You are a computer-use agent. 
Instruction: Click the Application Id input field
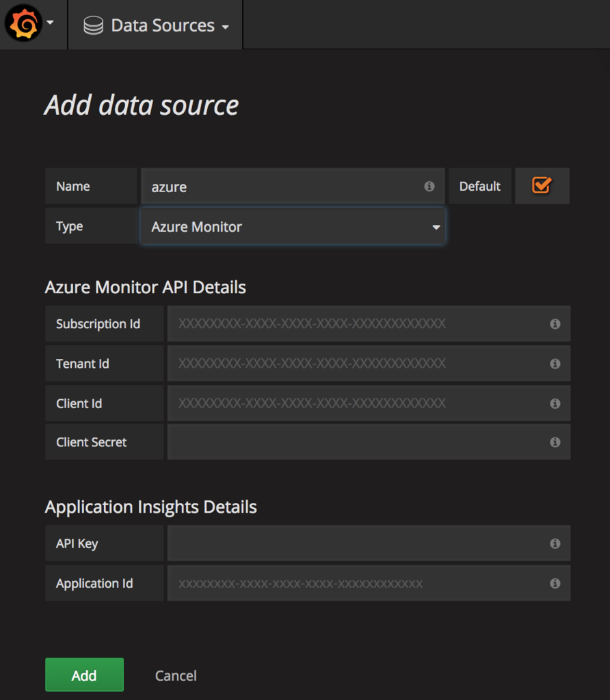[x=369, y=583]
